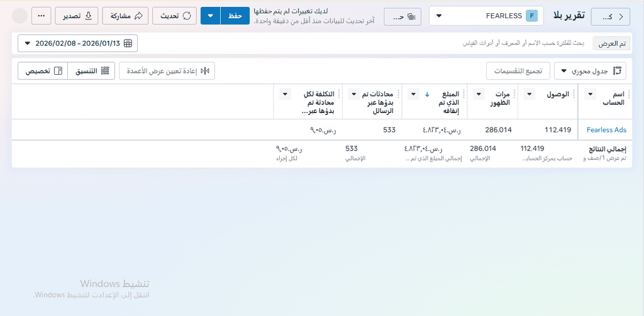Open the Pivot table (جدول محوري) menu
This screenshot has height=316, width=644.
point(590,71)
